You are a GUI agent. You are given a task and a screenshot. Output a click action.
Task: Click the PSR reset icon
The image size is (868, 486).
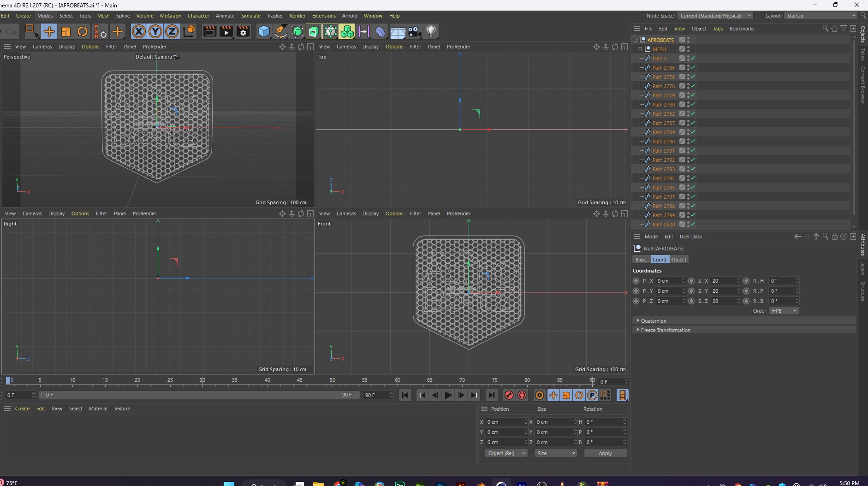[x=100, y=31]
